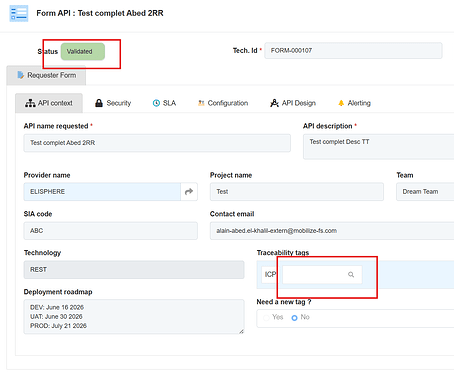Click the Form API page title
Viewport: 454px width, 375px height.
pos(100,13)
